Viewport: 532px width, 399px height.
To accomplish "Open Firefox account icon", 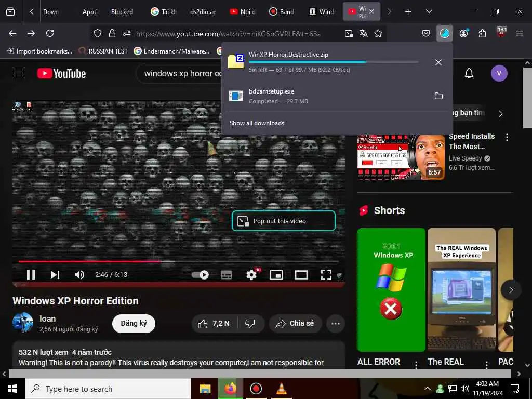I will [463, 33].
